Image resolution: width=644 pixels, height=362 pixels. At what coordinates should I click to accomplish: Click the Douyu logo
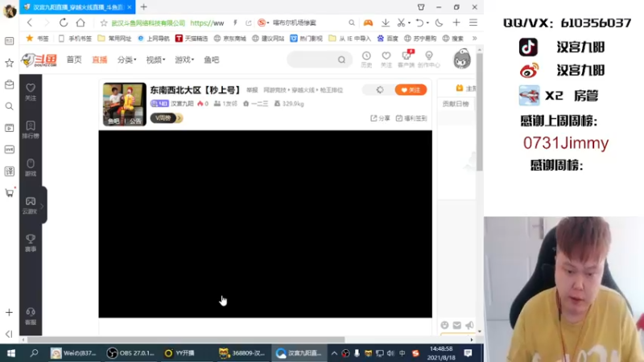coord(39,60)
